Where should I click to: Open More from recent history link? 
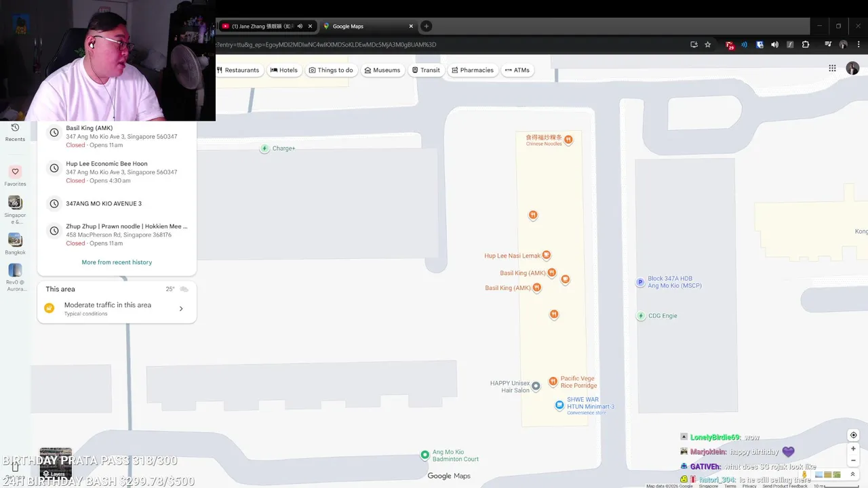coord(117,262)
